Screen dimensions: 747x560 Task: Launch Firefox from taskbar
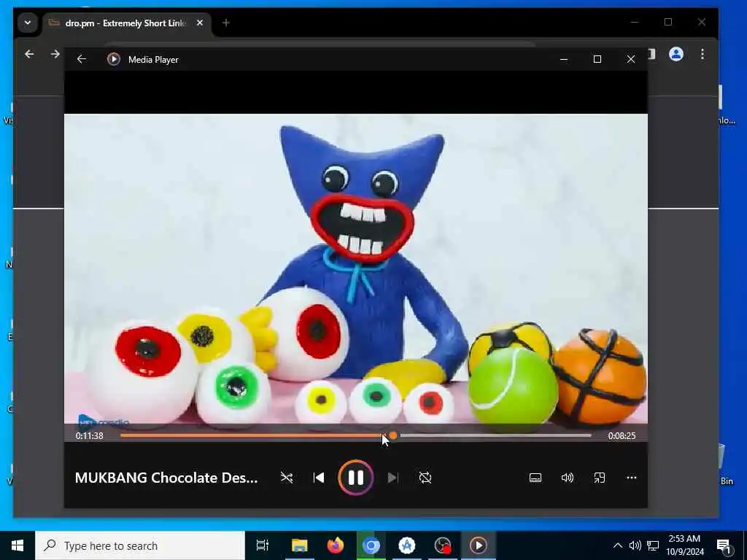pos(336,545)
